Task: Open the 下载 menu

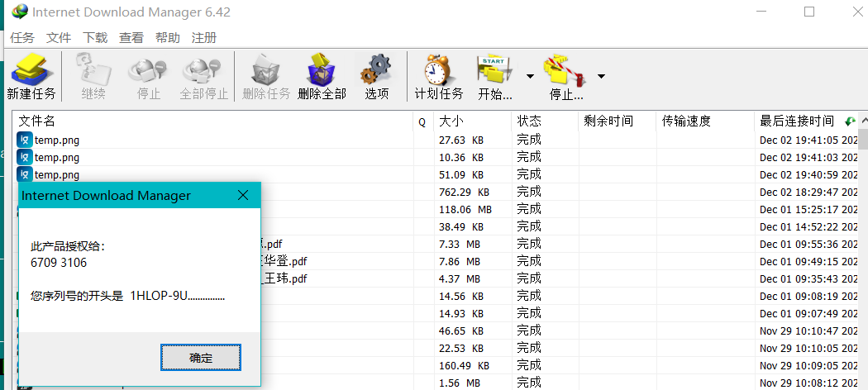Action: [x=95, y=38]
